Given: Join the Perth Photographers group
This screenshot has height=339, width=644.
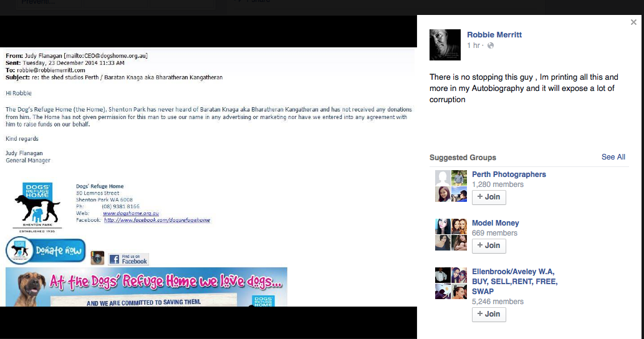Looking at the screenshot, I should pos(488,197).
